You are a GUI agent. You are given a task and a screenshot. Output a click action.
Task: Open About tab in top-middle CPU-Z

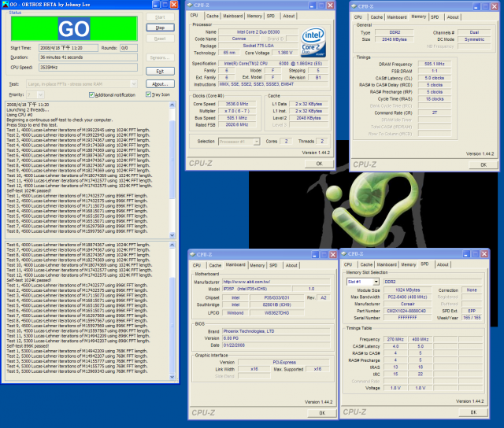click(x=289, y=16)
